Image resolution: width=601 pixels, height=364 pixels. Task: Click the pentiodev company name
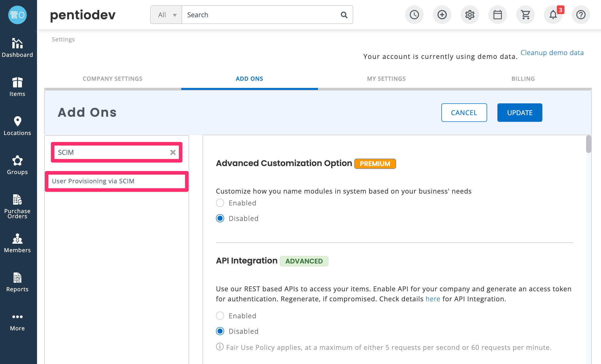click(x=83, y=15)
